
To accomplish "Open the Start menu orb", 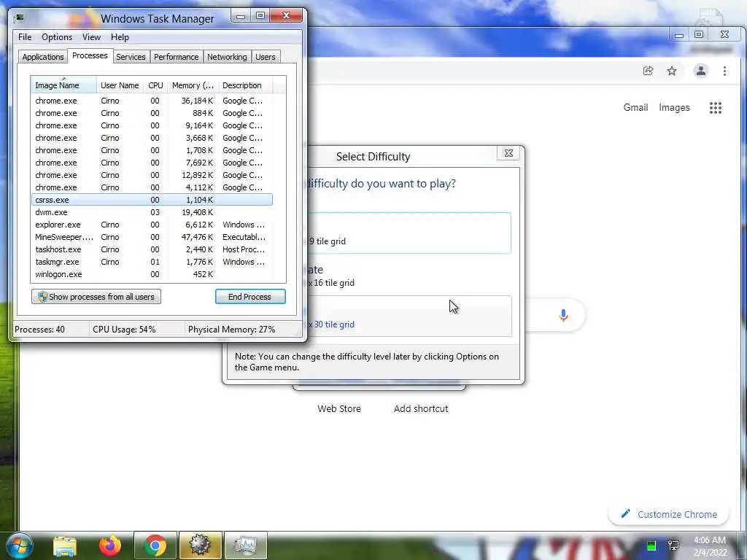I will 18,545.
